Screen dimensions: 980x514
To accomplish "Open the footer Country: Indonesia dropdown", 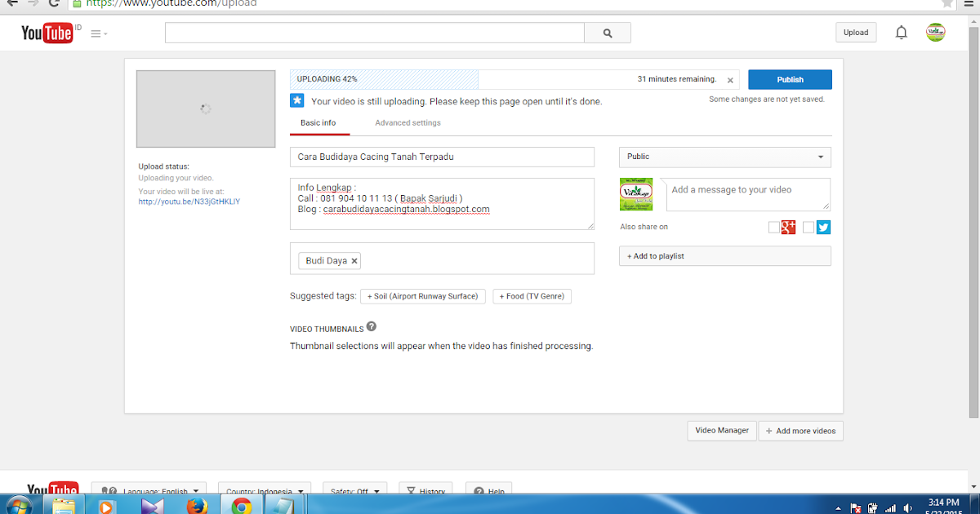I will point(265,488).
